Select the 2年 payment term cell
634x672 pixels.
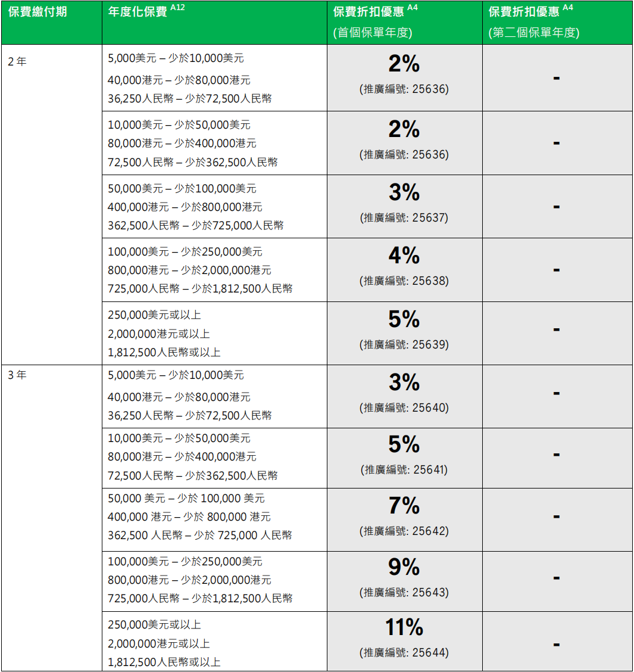pos(17,61)
